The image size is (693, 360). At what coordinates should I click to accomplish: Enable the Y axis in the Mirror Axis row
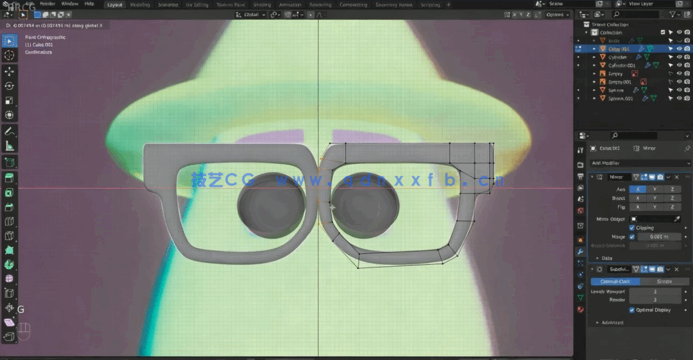click(655, 189)
